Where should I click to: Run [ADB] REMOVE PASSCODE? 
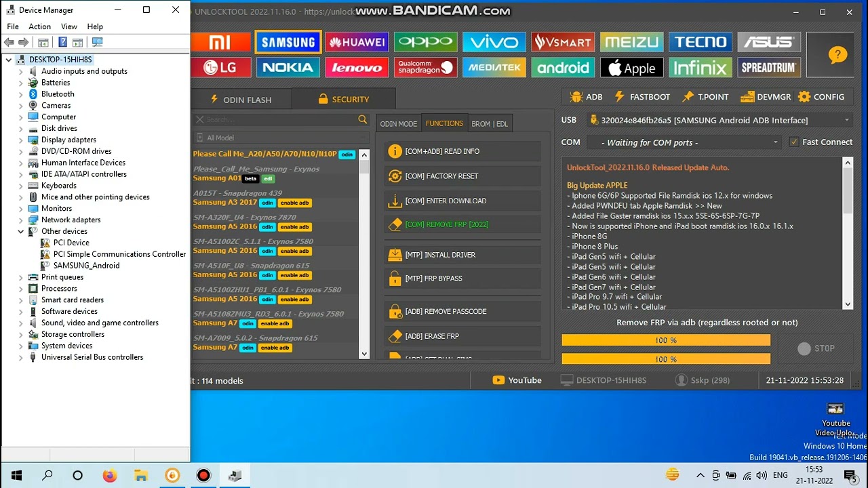[462, 312]
